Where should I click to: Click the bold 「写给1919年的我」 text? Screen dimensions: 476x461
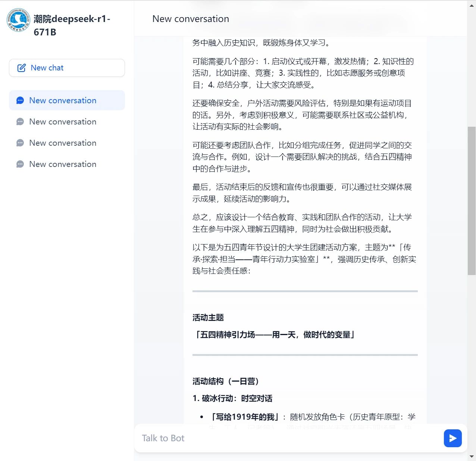pyautogui.click(x=245, y=417)
